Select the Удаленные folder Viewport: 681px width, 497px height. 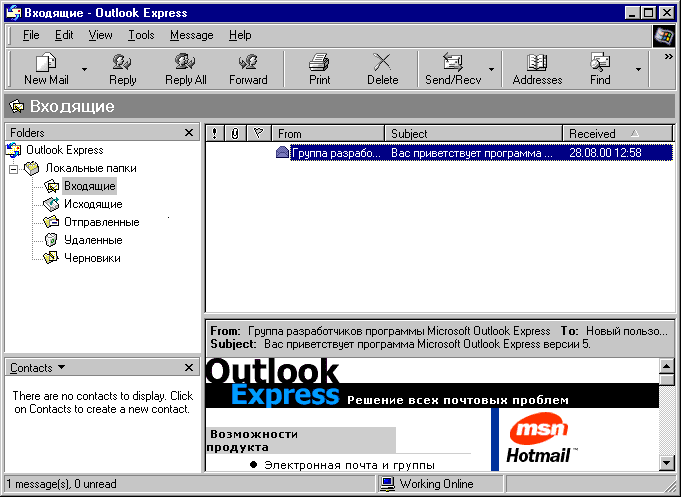coord(93,240)
